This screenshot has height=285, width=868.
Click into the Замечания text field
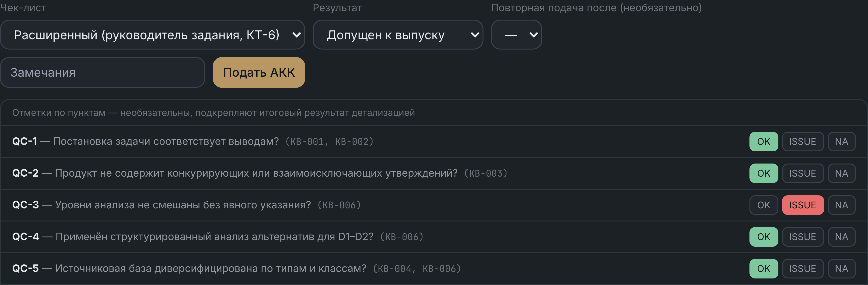click(x=103, y=72)
